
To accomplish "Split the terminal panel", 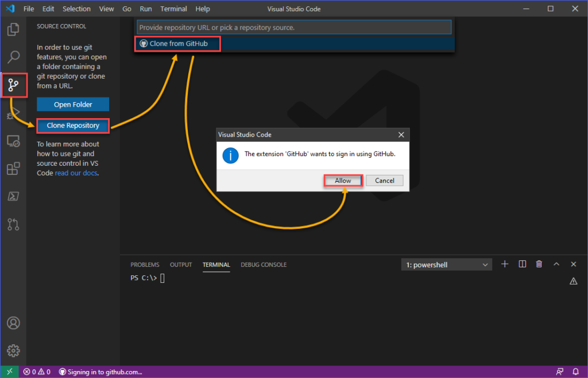I will (522, 264).
